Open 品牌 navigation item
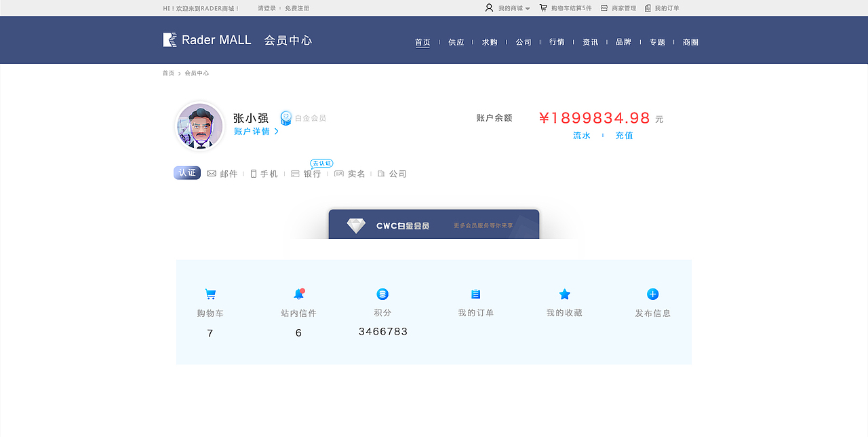Image resolution: width=868 pixels, height=437 pixels. click(x=624, y=42)
